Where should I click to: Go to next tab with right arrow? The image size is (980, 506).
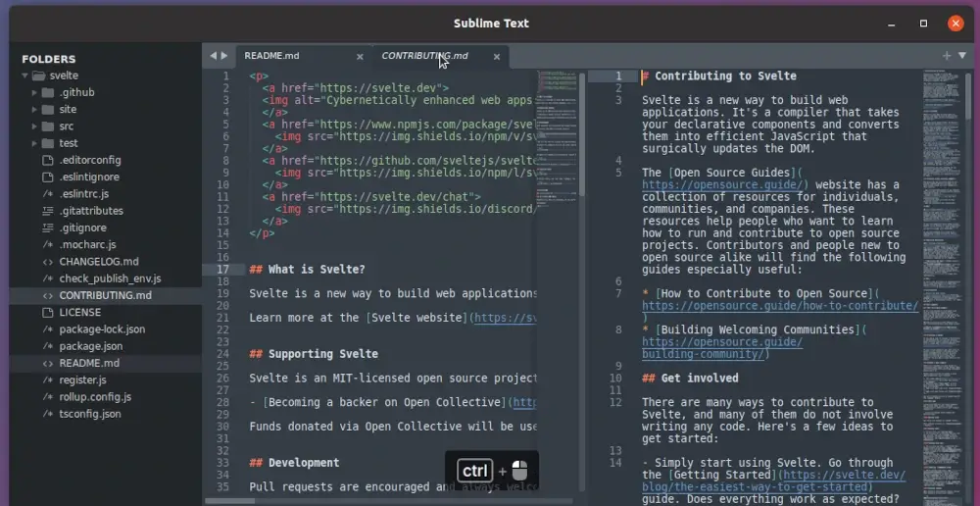tap(223, 56)
